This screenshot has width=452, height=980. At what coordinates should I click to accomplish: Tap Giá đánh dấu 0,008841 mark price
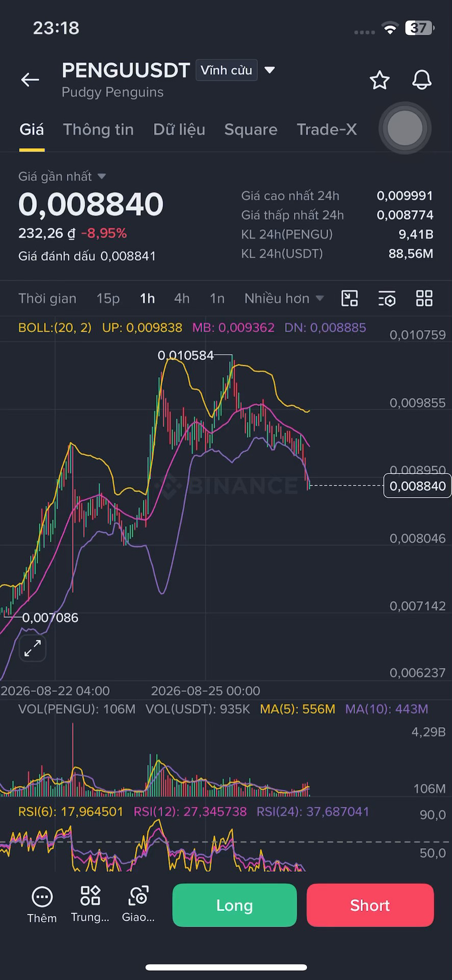(x=87, y=256)
